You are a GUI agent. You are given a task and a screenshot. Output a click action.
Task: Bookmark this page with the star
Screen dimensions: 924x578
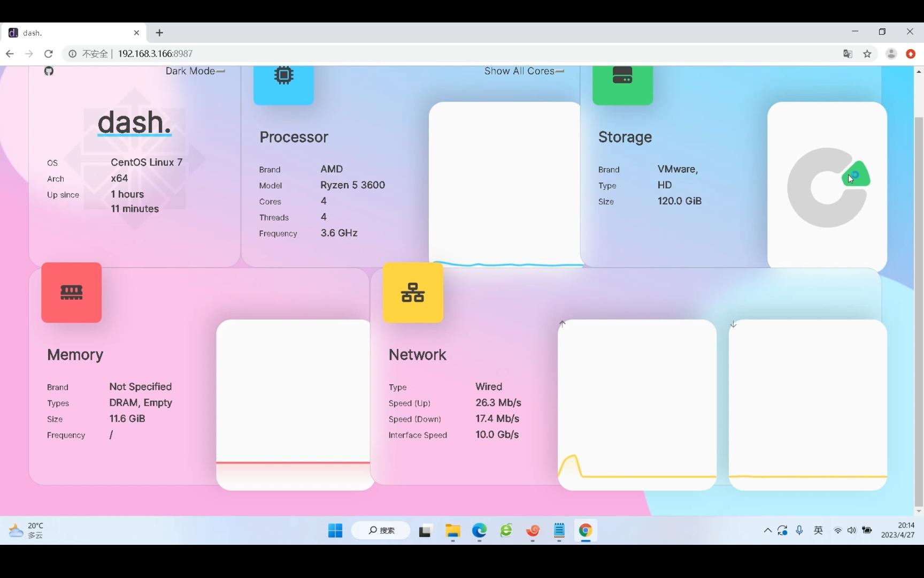867,54
